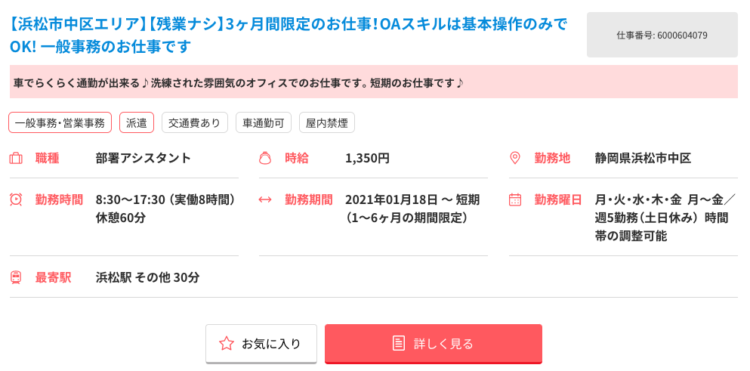
Task: Click the pink job summary banner
Action: (x=374, y=82)
